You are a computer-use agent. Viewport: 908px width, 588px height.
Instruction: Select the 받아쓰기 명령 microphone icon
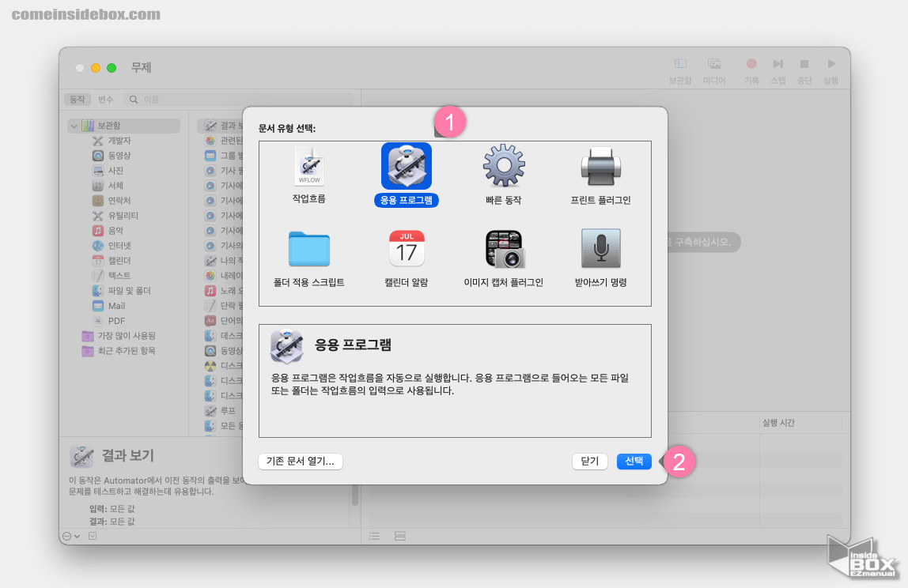(600, 248)
